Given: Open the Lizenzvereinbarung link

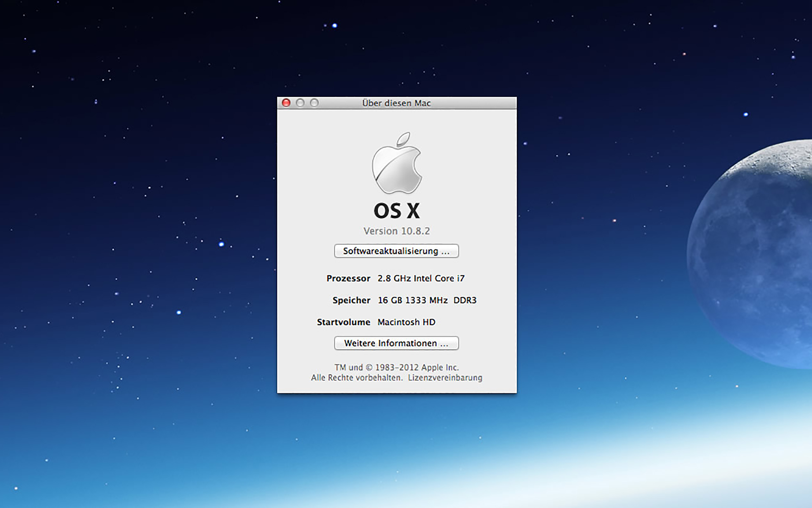Looking at the screenshot, I should click(x=445, y=378).
